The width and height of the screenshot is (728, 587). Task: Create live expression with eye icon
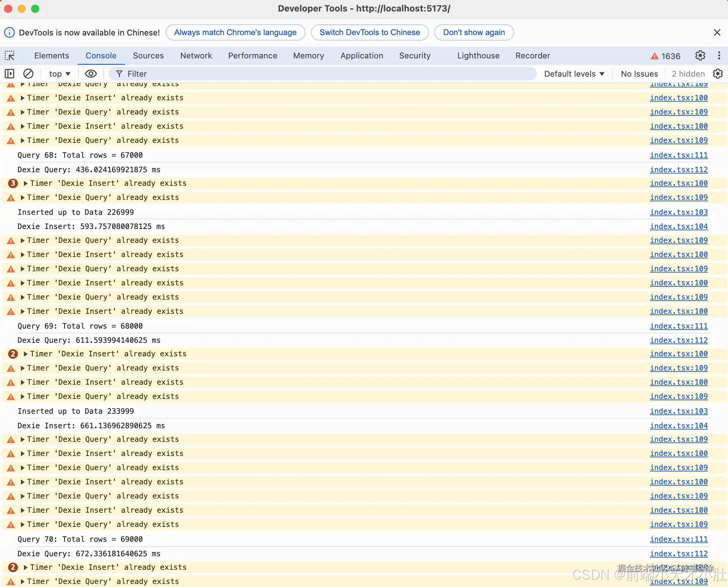point(91,74)
